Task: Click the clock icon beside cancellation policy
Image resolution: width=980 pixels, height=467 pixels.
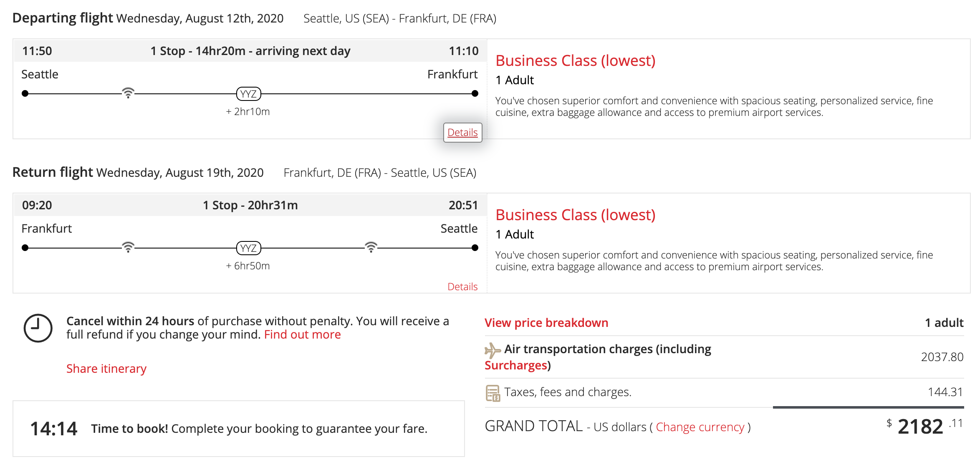Action: pyautogui.click(x=38, y=328)
